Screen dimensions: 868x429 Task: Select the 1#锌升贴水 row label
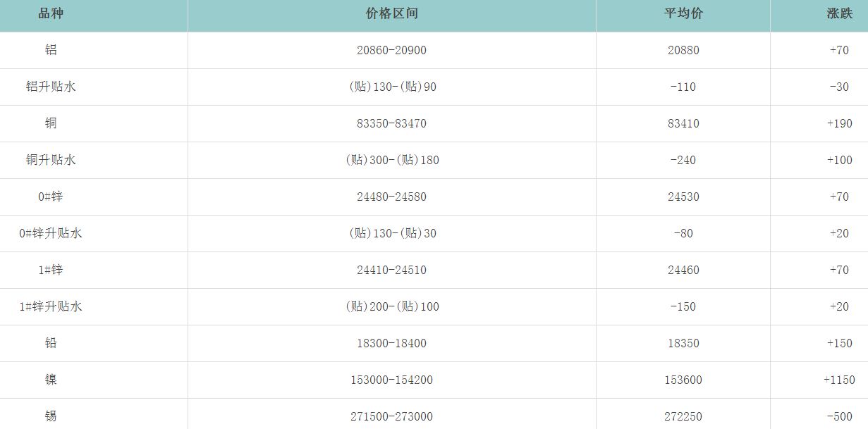click(x=51, y=306)
